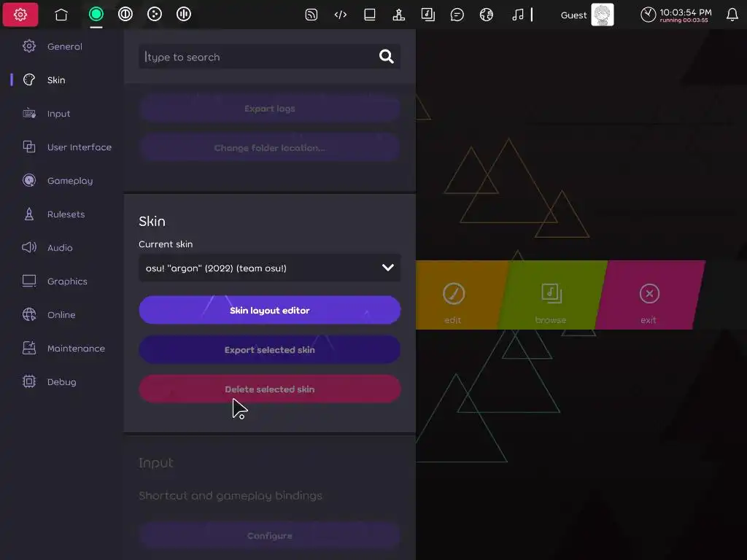Viewport: 747px width, 560px height.
Task: Click the Export logs button
Action: tap(269, 109)
